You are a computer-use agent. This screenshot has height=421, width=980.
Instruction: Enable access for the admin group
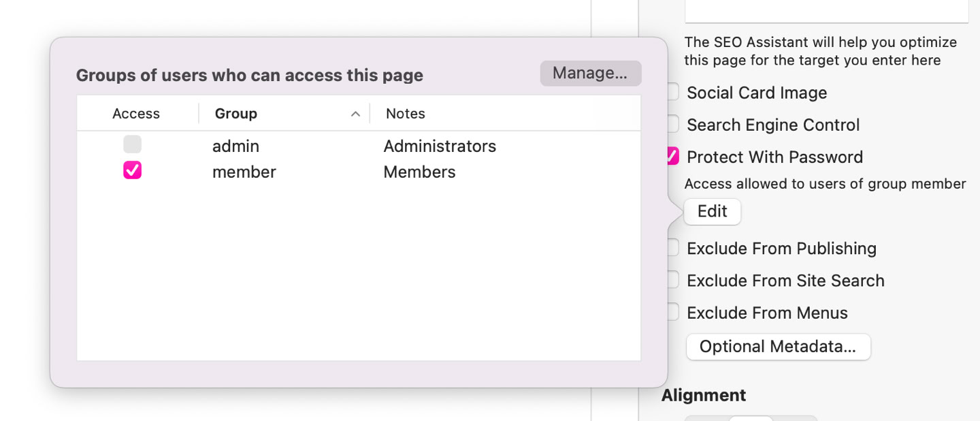pyautogui.click(x=132, y=144)
